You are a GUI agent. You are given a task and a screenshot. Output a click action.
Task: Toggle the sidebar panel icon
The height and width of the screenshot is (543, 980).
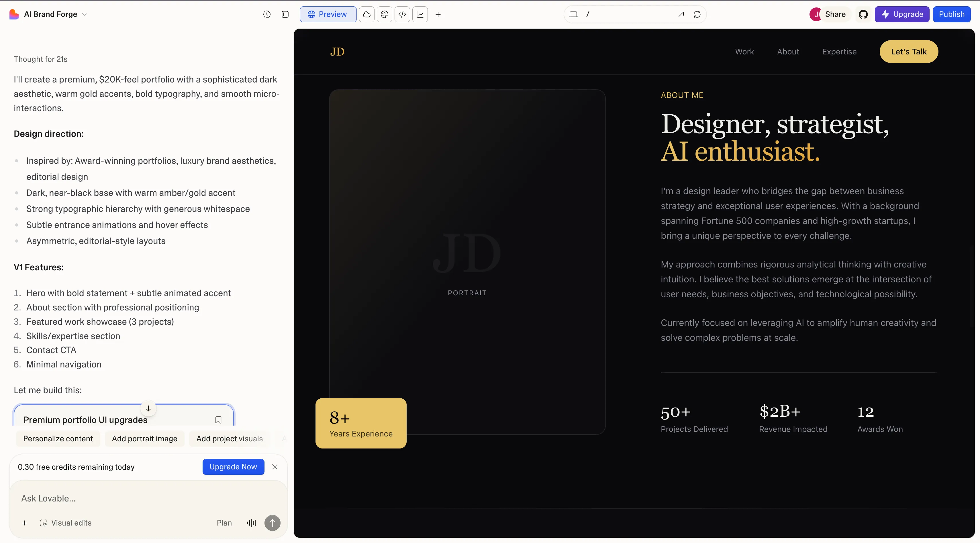[285, 14]
